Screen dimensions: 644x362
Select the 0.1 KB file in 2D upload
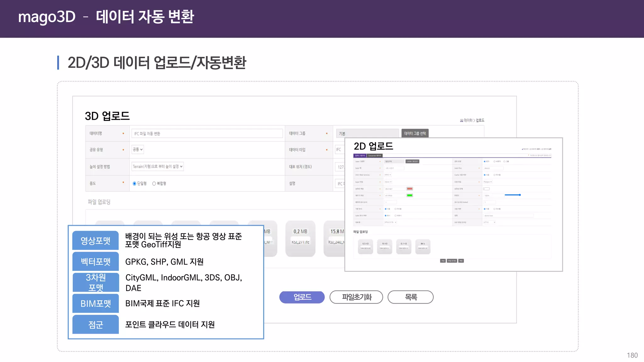click(404, 246)
